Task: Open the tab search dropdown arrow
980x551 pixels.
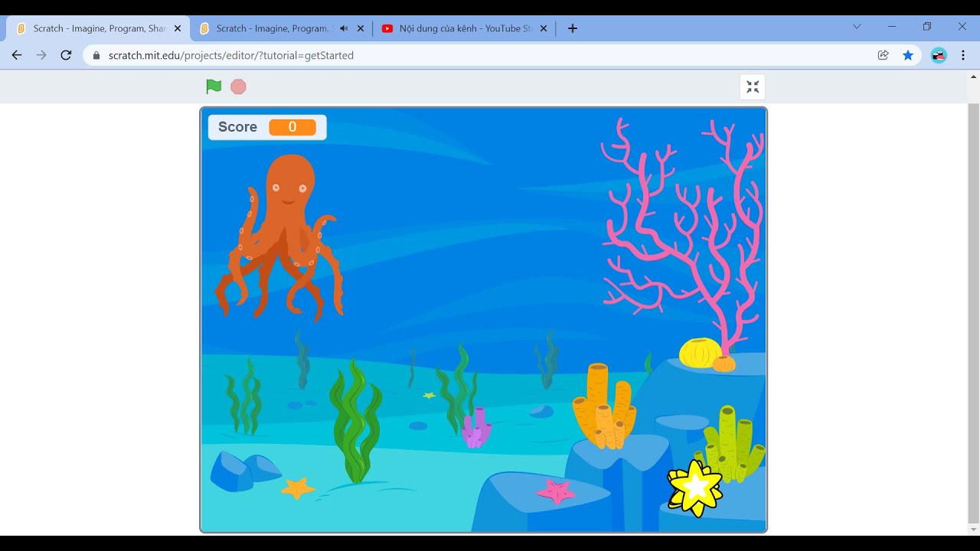Action: [857, 26]
